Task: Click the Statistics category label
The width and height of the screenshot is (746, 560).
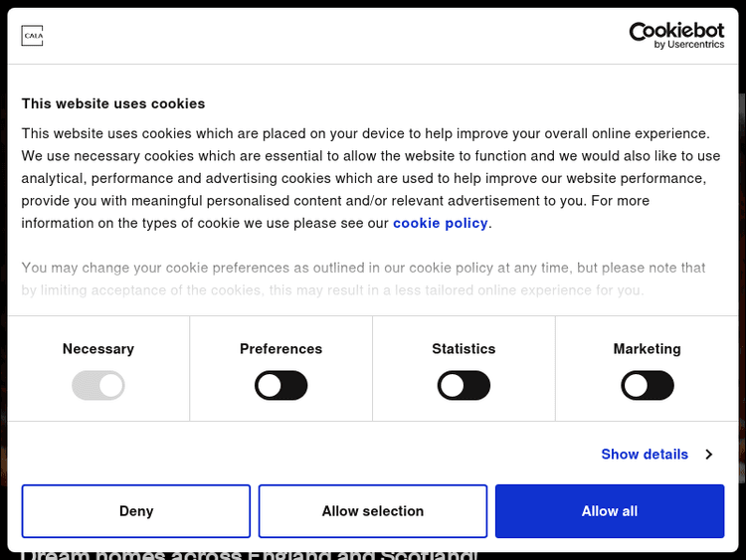Action: point(464,349)
